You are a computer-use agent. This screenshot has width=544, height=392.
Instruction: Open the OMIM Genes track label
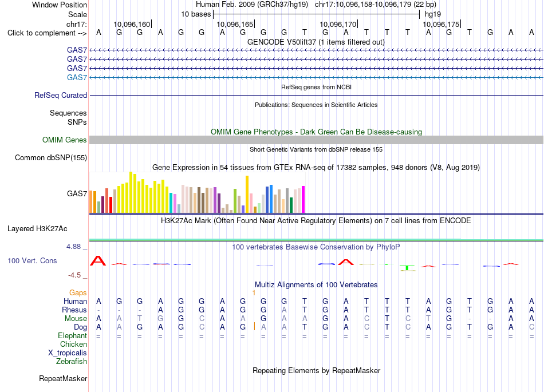point(65,140)
